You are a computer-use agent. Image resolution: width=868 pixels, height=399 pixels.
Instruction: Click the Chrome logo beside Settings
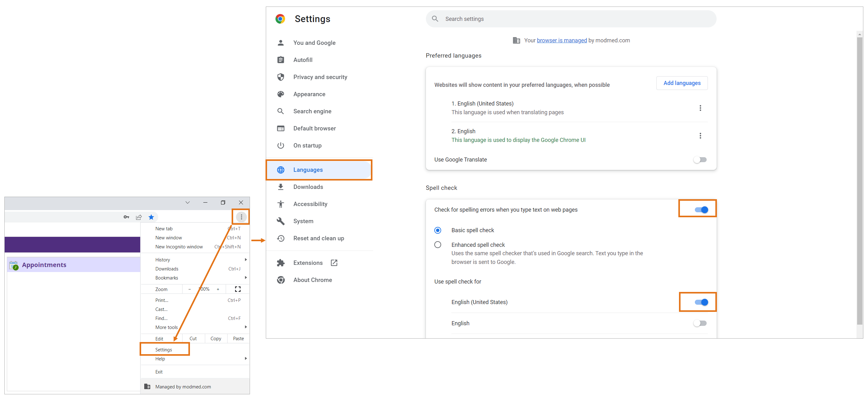click(x=280, y=19)
